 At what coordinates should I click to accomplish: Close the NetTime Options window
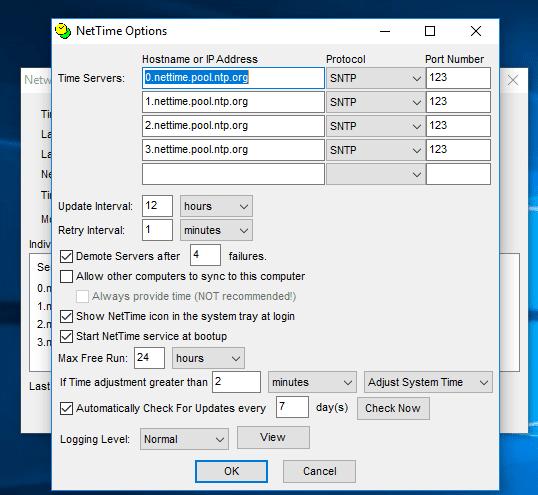click(x=476, y=31)
